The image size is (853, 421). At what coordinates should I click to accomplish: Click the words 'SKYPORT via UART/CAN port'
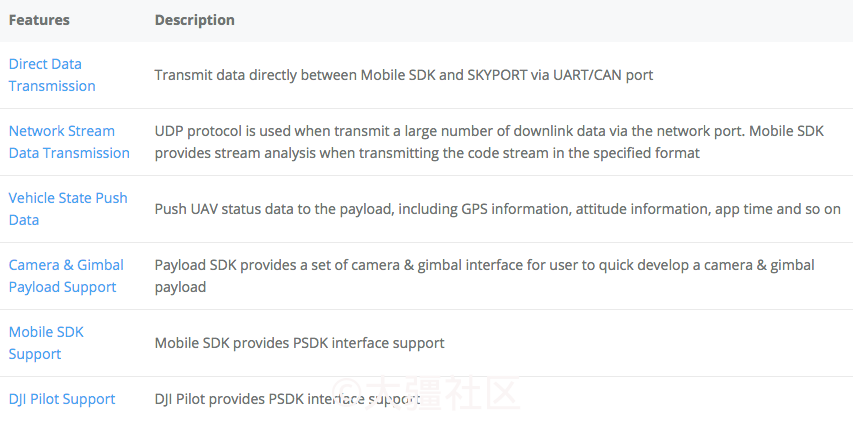pos(560,75)
